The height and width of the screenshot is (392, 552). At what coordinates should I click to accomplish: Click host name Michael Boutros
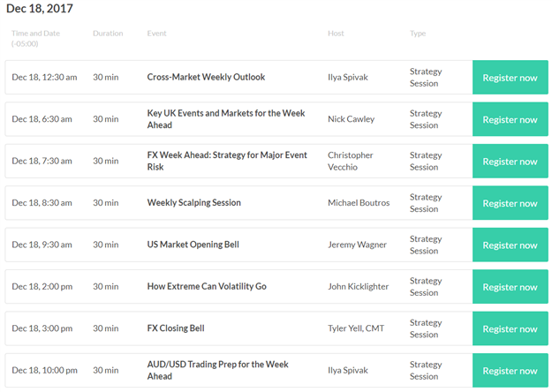[x=359, y=203]
